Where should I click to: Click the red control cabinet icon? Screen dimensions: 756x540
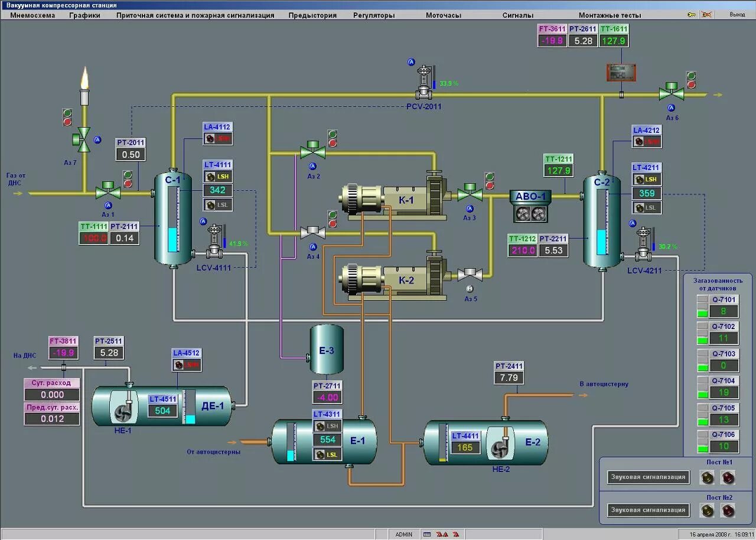(x=622, y=72)
